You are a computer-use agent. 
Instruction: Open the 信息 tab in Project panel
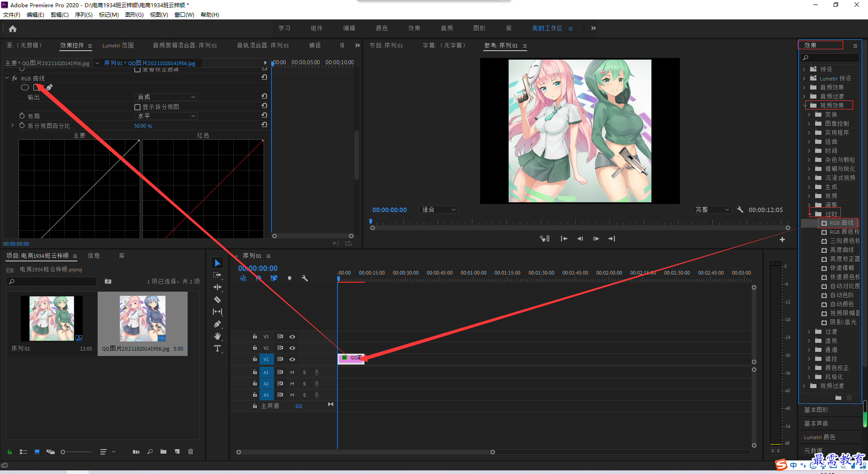point(94,256)
